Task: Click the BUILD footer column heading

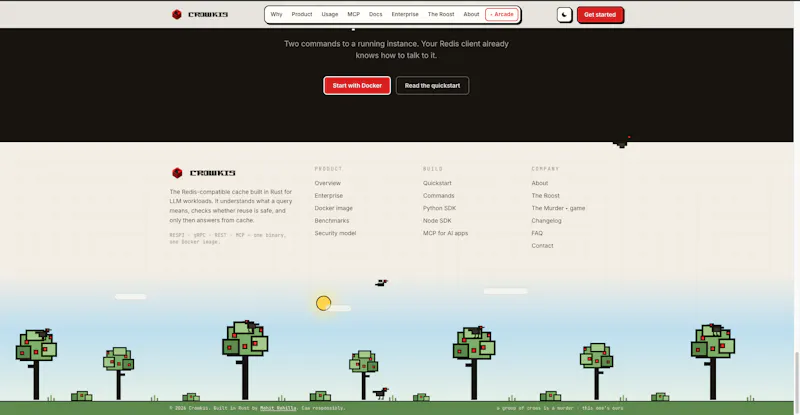Action: point(433,168)
